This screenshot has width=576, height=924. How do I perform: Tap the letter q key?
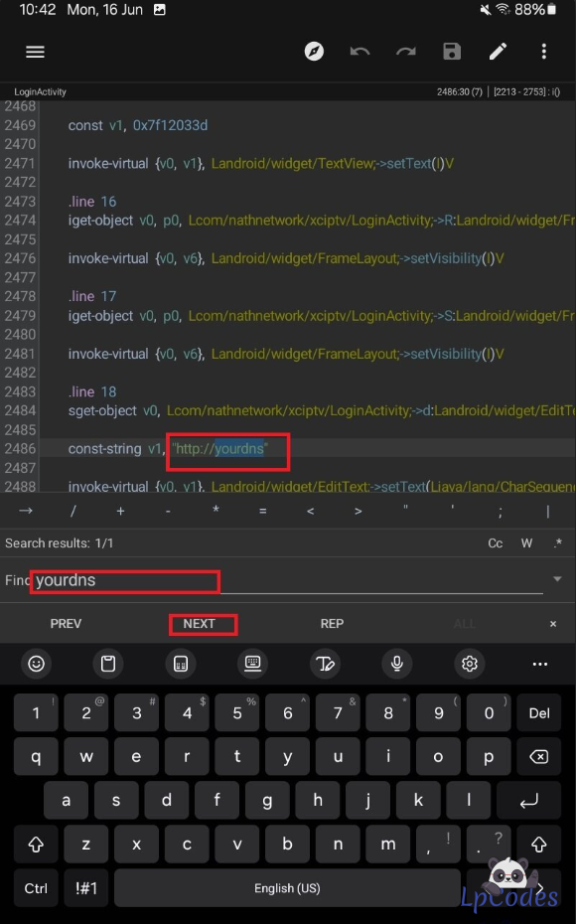coord(36,757)
